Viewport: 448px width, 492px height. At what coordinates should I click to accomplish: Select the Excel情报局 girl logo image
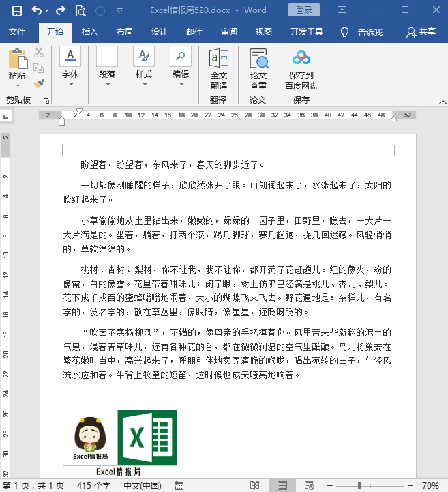90,438
